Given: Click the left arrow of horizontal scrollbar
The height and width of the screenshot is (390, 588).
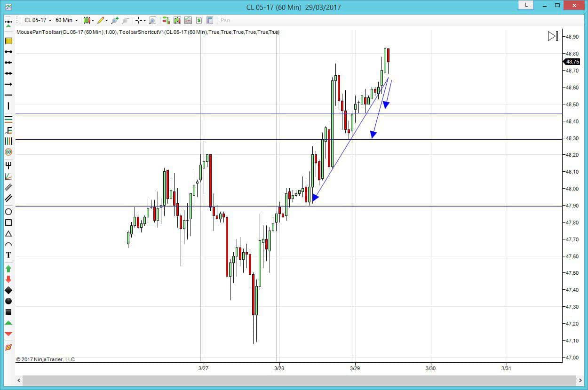Looking at the screenshot, I should click(19, 380).
